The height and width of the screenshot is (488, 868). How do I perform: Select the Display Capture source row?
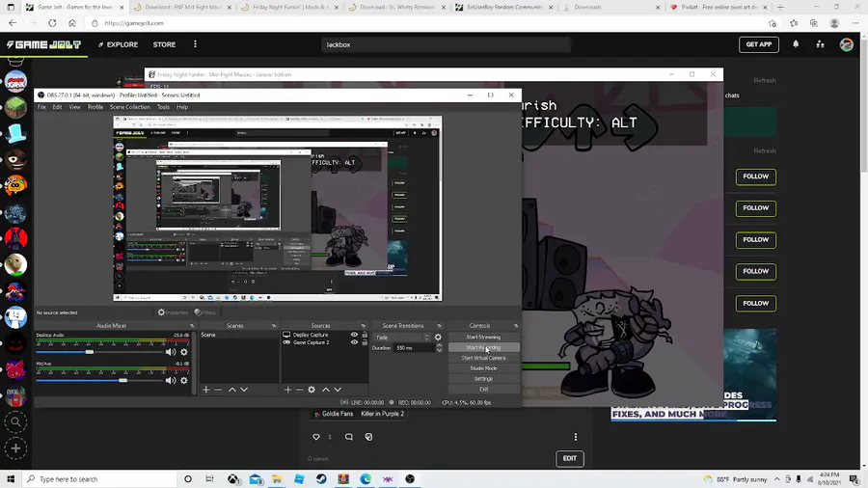pos(324,335)
